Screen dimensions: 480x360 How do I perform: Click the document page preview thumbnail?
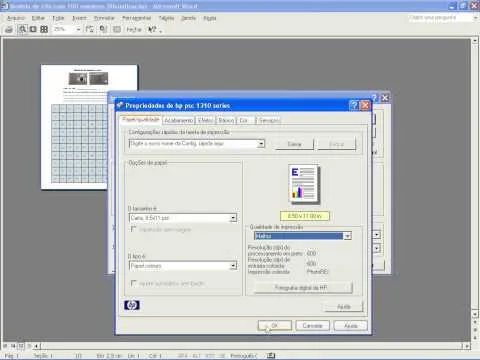click(x=89, y=127)
